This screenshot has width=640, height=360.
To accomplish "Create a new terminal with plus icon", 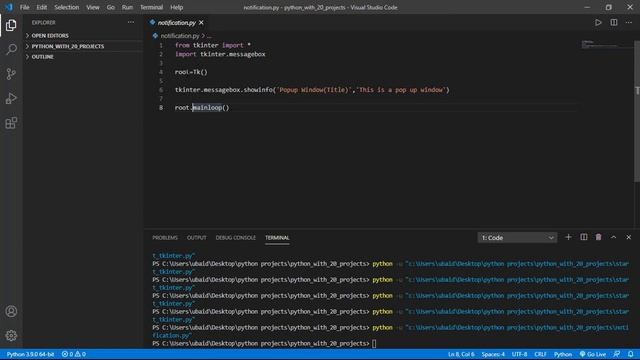I will (568, 237).
